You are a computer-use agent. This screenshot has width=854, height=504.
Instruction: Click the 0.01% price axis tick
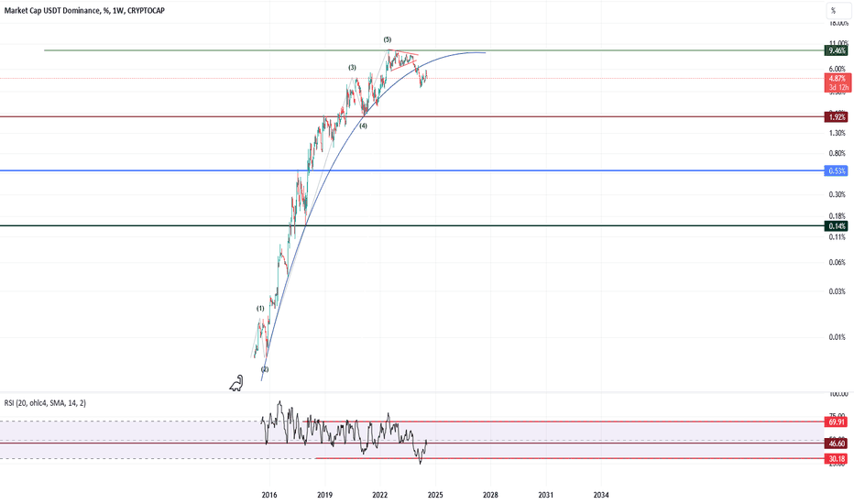[x=838, y=337]
